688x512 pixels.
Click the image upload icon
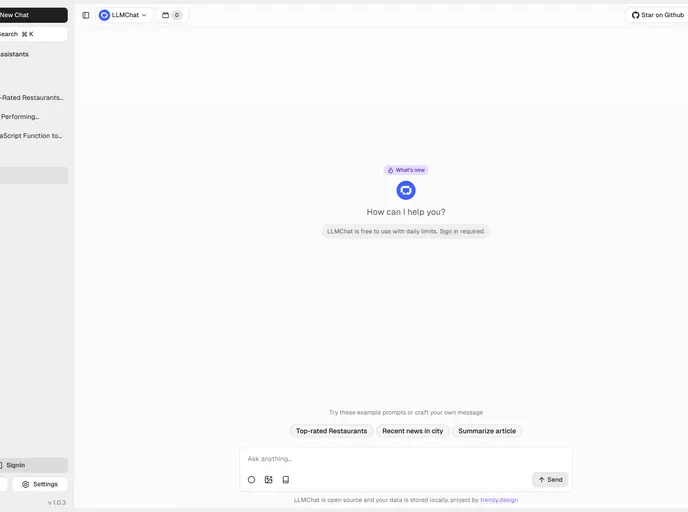(269, 480)
